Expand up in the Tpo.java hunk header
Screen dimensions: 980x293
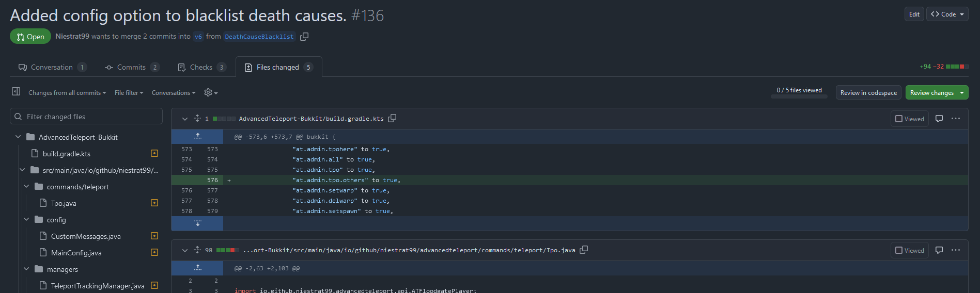click(x=197, y=268)
